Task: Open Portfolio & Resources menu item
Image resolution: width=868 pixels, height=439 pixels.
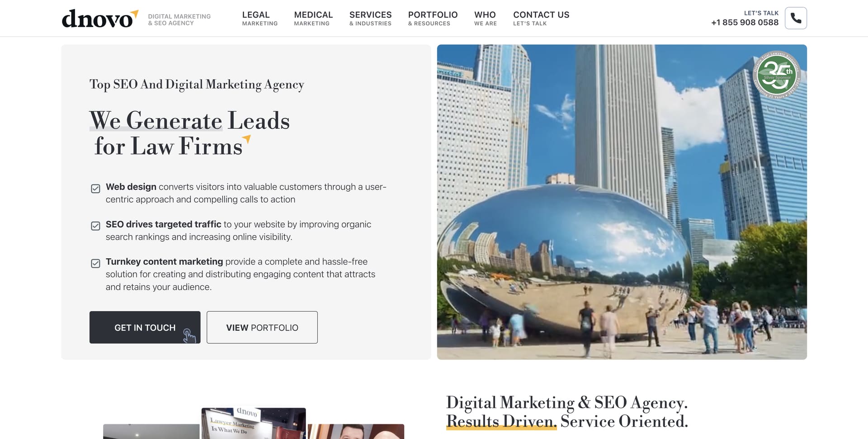Action: (x=433, y=19)
